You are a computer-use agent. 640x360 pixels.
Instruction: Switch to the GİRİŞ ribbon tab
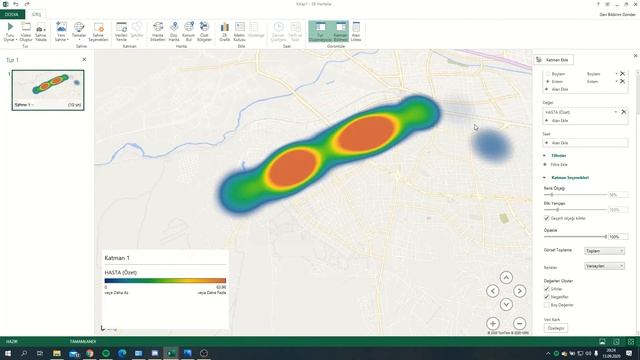coord(36,14)
